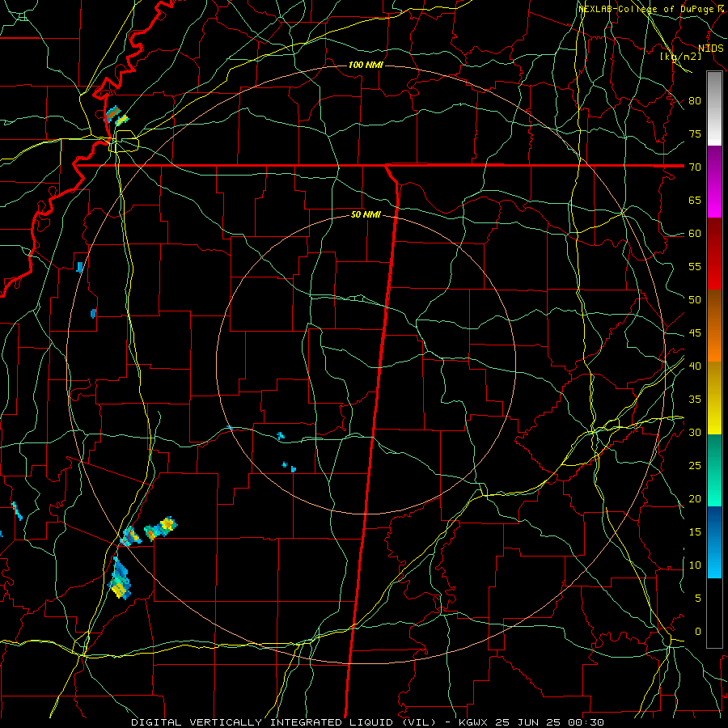Viewport: 728px width, 728px height.
Task: Click the "70" value on the scale
Action: pyautogui.click(x=695, y=167)
